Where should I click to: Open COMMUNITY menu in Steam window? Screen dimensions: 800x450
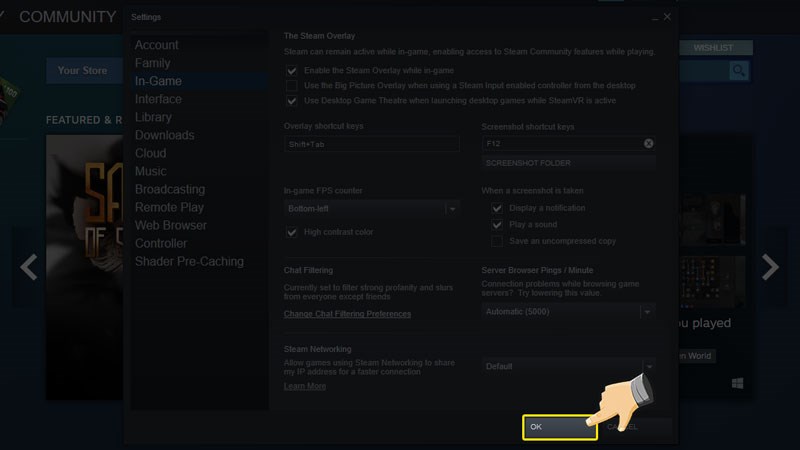(67, 17)
